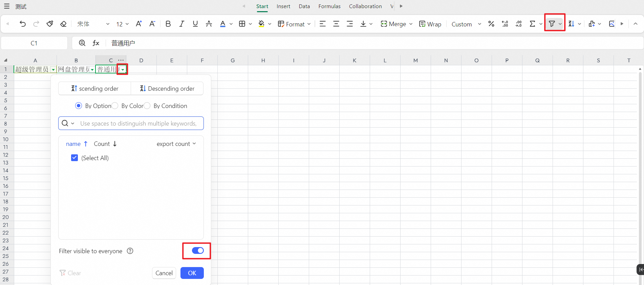The height and width of the screenshot is (285, 644).
Task: Align text to the left
Action: click(323, 24)
